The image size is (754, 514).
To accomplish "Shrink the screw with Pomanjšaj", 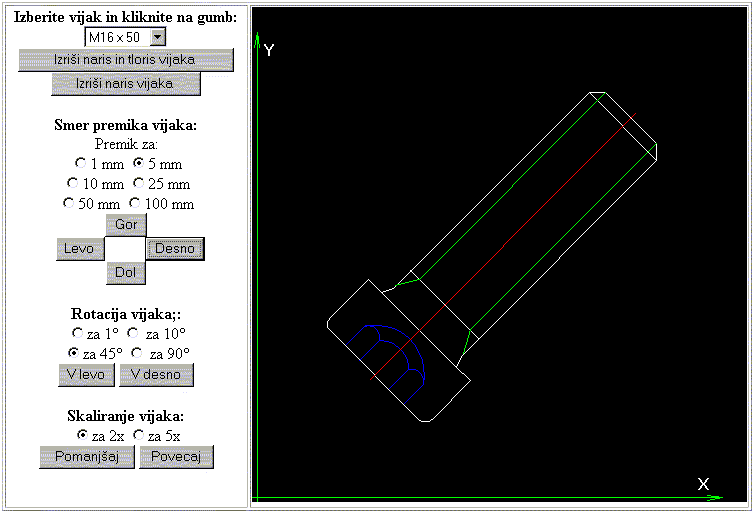I will (x=87, y=457).
